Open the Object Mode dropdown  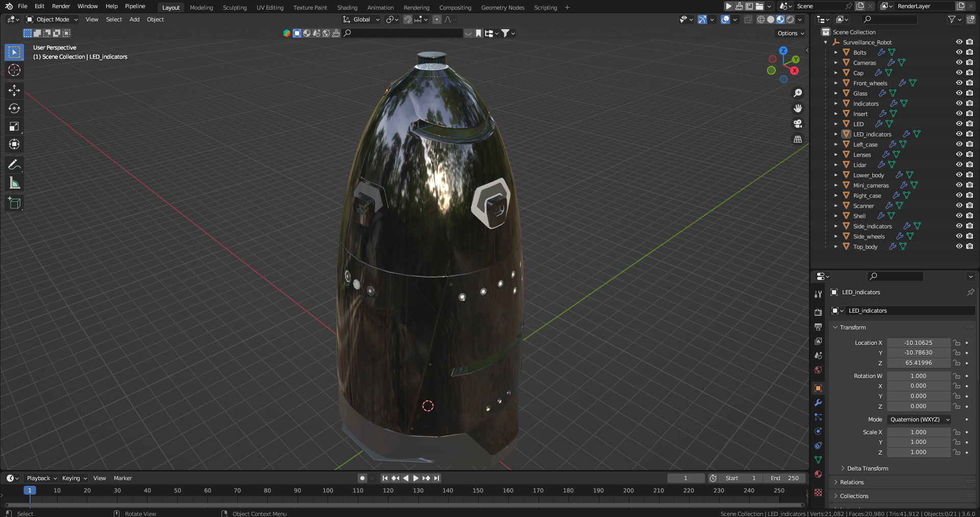point(52,19)
